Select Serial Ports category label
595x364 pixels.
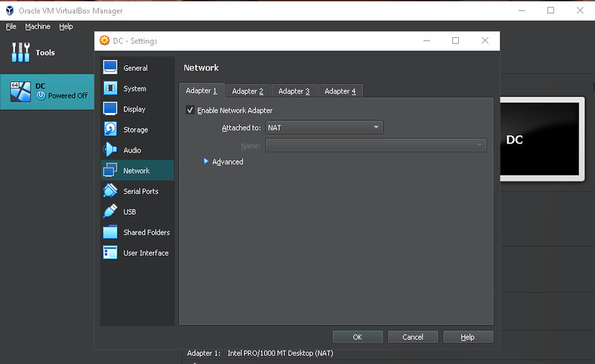[x=141, y=191]
